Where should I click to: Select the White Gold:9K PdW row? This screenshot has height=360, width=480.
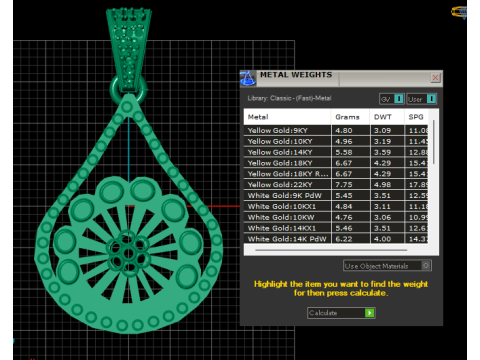[x=336, y=196]
